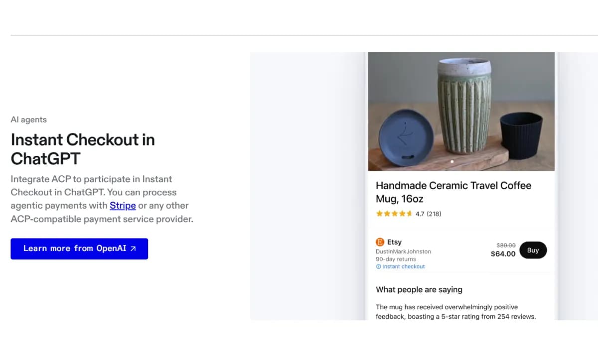Open the AI agents section heading
The height and width of the screenshot is (364, 598).
pos(29,120)
